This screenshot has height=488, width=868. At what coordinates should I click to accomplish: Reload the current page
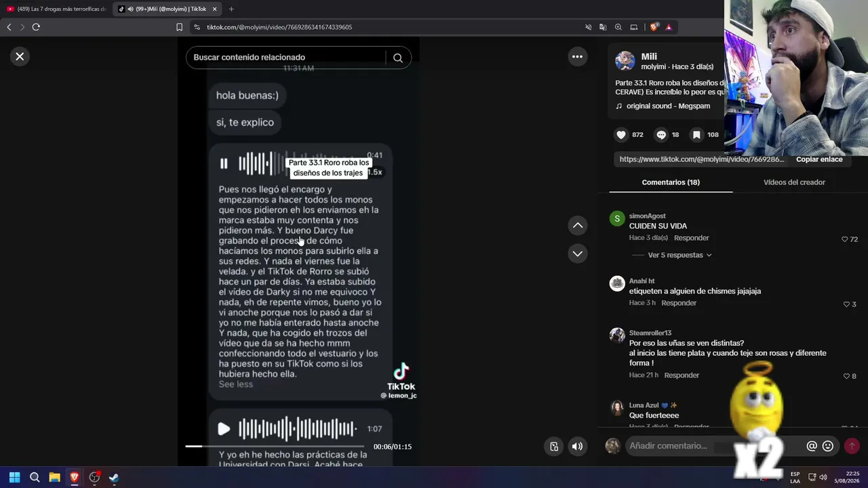click(x=36, y=27)
